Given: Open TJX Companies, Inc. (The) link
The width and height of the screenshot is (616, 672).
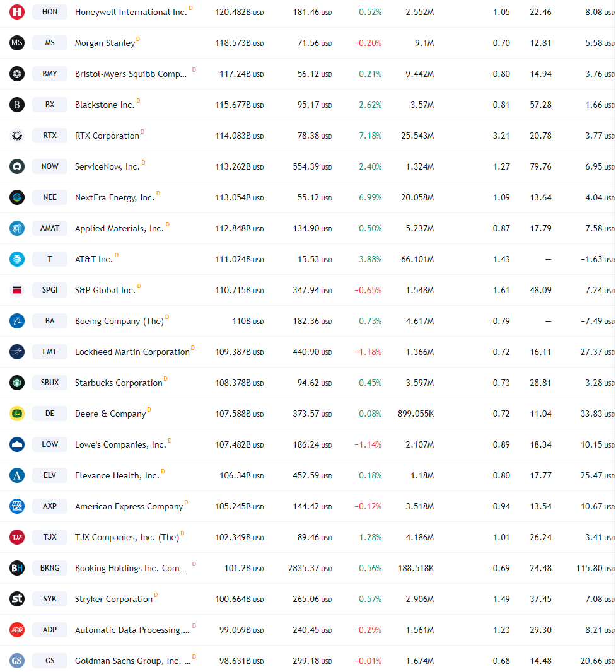Looking at the screenshot, I should tap(127, 536).
